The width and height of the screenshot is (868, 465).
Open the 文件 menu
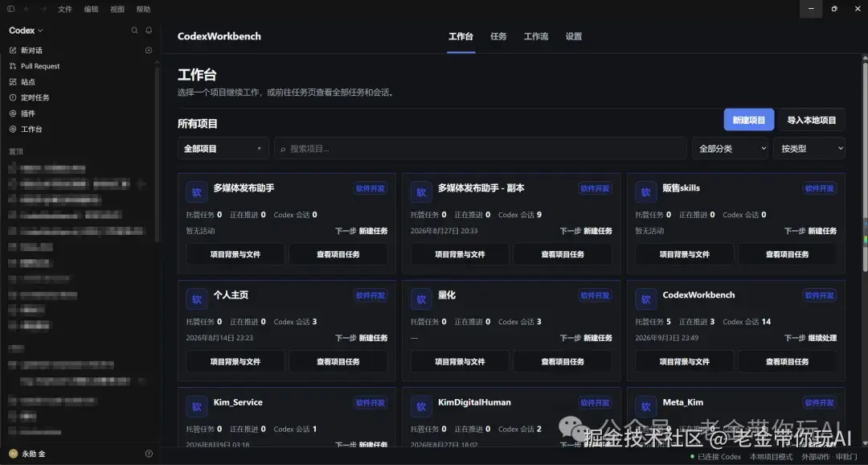[65, 9]
